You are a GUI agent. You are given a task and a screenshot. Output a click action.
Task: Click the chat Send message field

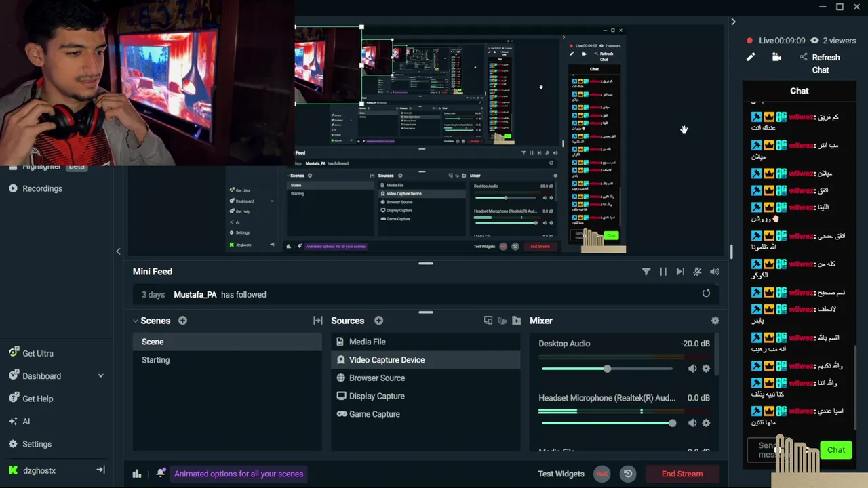782,450
